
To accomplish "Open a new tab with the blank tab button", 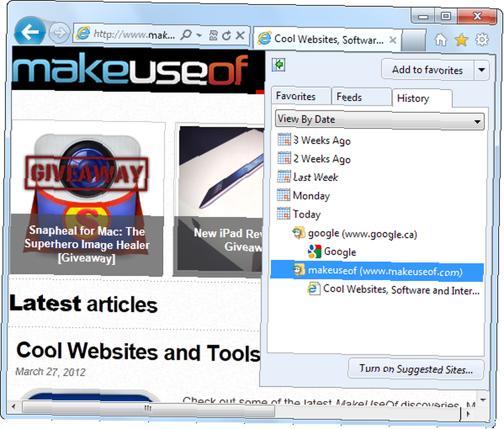I will pos(414,39).
